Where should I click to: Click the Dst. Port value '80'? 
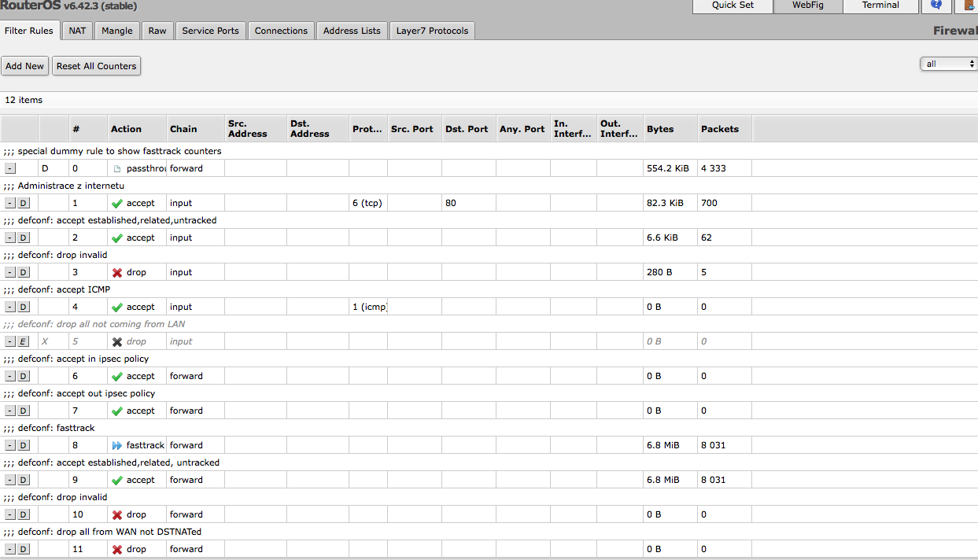(x=450, y=203)
